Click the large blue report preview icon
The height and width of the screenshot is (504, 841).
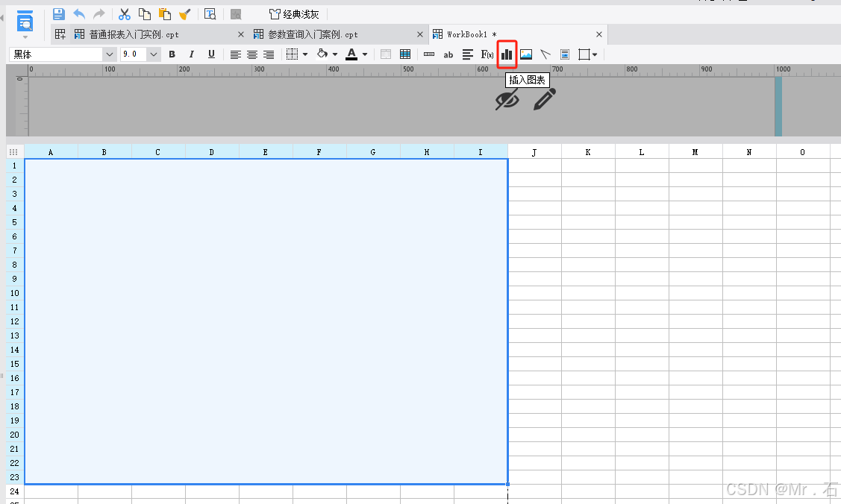[25, 22]
